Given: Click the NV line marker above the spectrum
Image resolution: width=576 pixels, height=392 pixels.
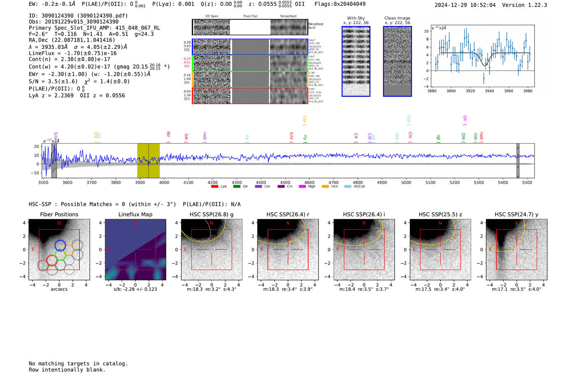Looking at the screenshot, I should click(x=168, y=137).
